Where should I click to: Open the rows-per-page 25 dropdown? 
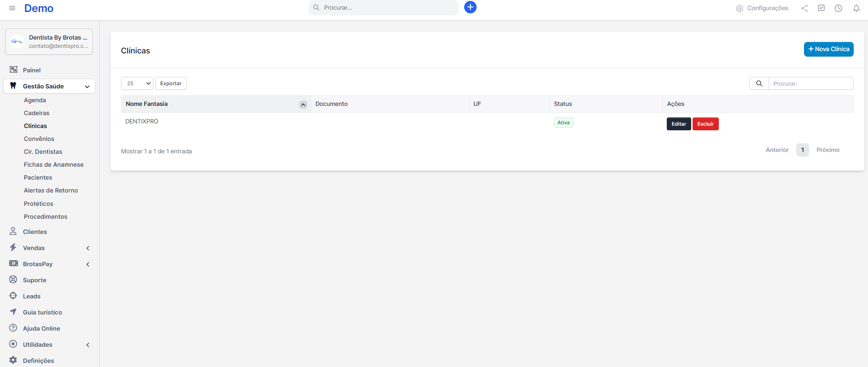tap(137, 83)
